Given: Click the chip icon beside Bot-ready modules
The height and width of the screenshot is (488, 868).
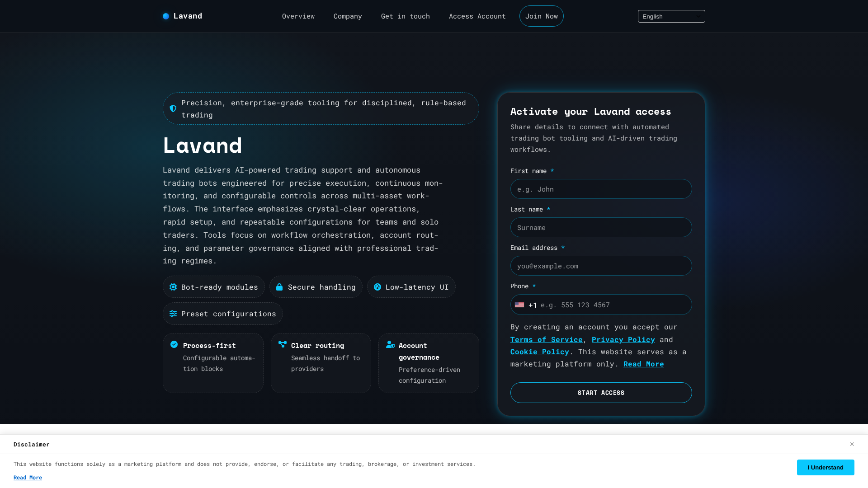Looking at the screenshot, I should (173, 287).
